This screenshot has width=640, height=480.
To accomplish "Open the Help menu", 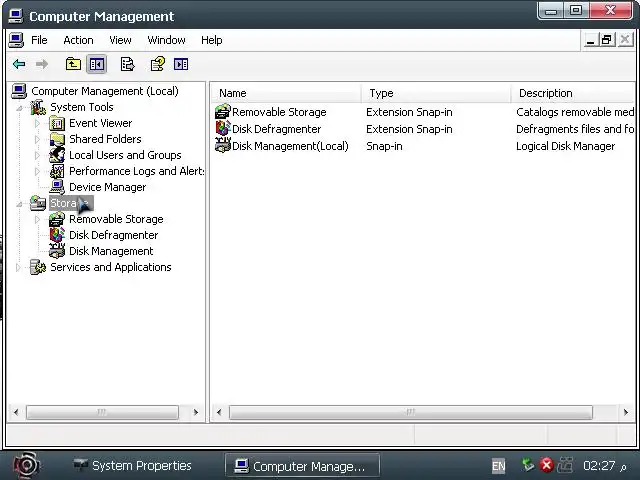I will (212, 40).
